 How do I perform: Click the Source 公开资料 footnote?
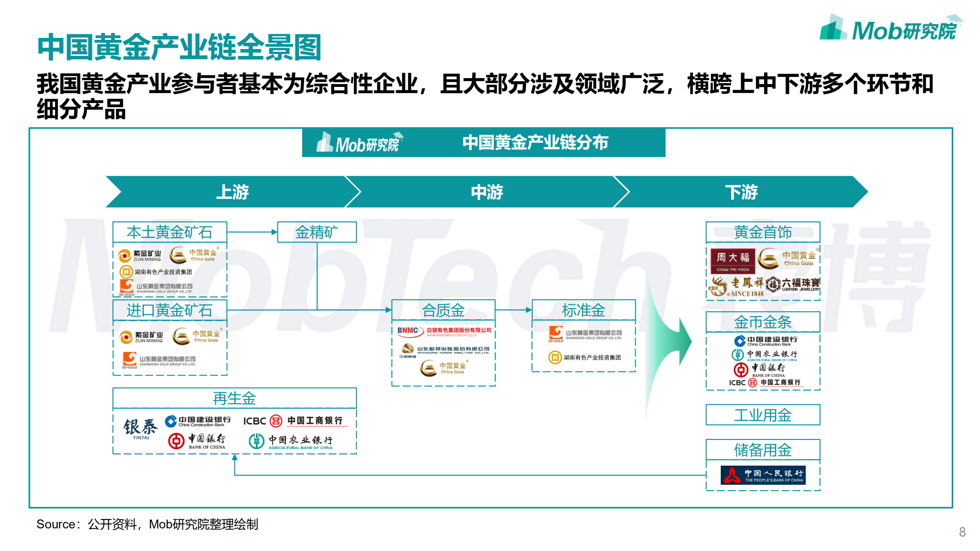(147, 524)
